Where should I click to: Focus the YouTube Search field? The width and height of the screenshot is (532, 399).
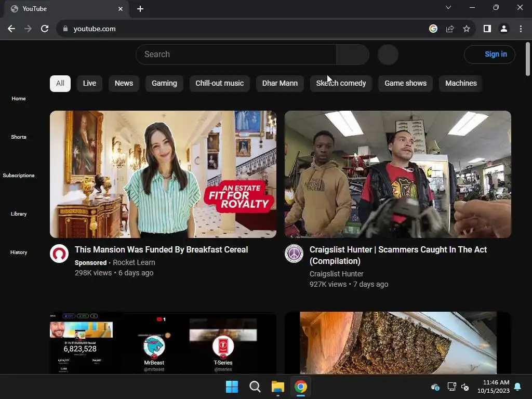coord(236,54)
